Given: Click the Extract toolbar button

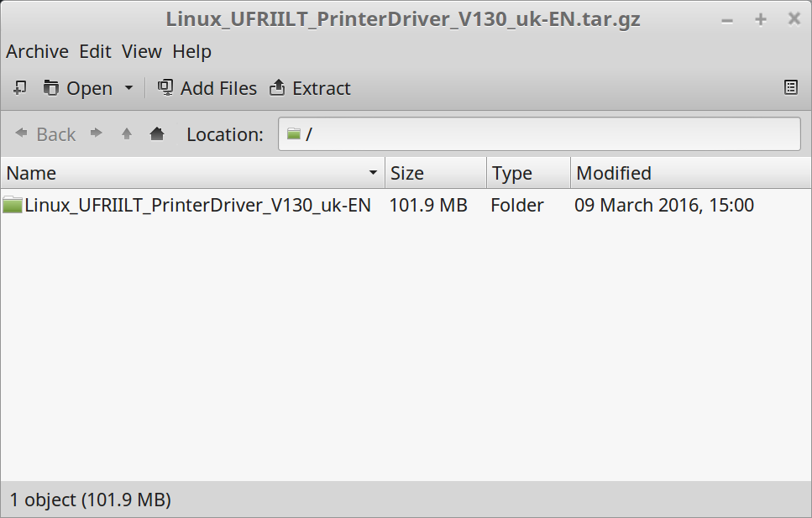Looking at the screenshot, I should click(310, 88).
